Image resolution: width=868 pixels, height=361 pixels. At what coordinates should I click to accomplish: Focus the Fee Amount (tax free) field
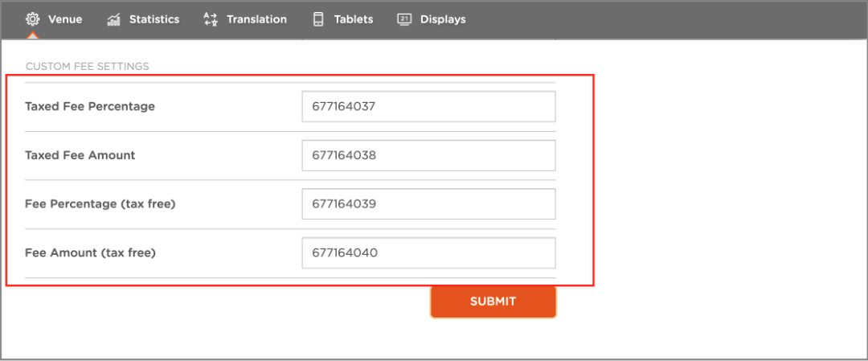[x=428, y=253]
